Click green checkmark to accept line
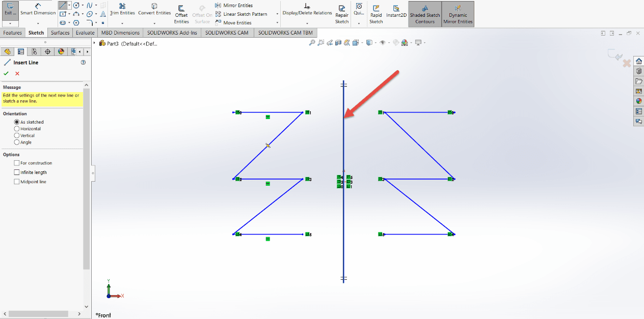Image resolution: width=644 pixels, height=319 pixels. click(6, 74)
